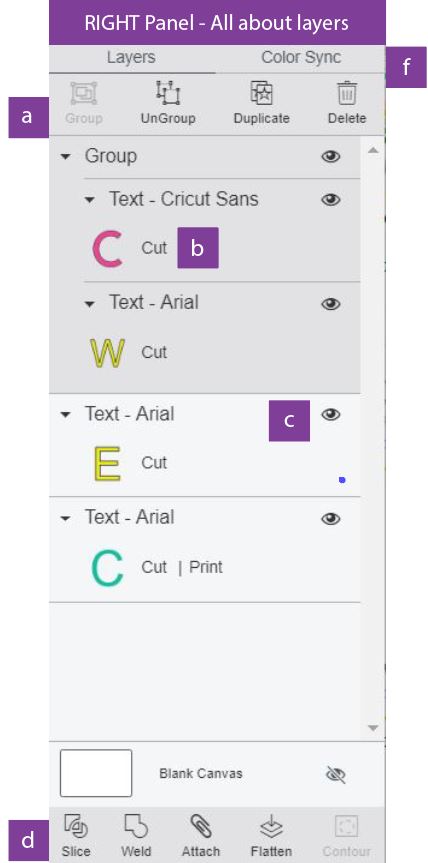The image size is (428, 863).
Task: Duplicate the selected layer
Action: (261, 94)
